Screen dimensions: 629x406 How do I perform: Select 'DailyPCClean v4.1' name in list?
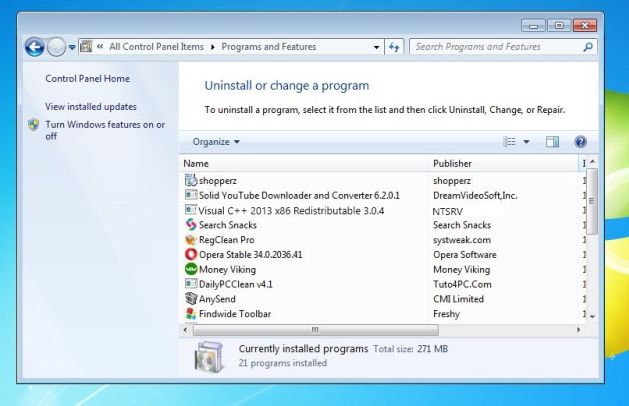click(236, 284)
